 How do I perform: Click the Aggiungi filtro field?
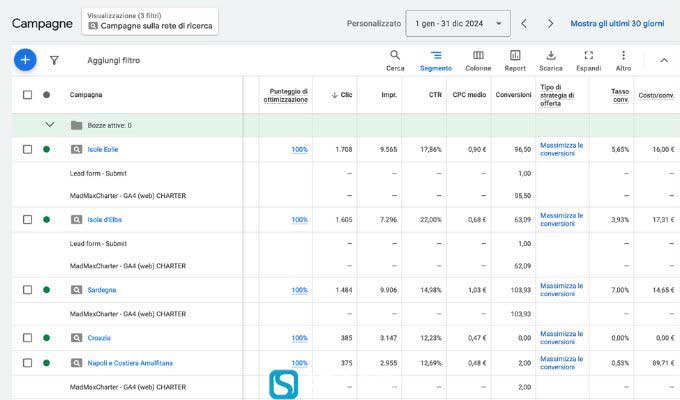tap(114, 60)
